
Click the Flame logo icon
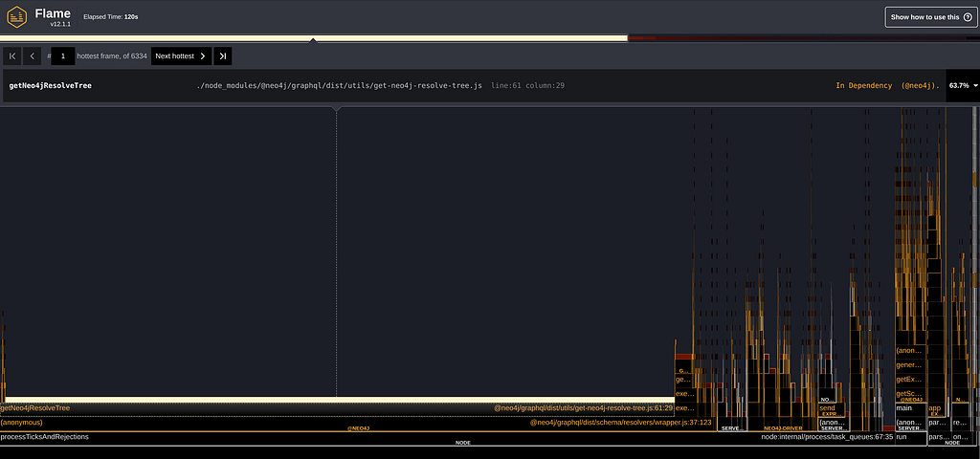point(17,16)
